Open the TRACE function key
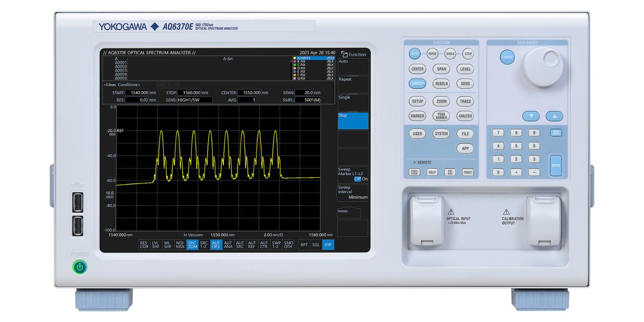Viewport: 644px width, 322px height. click(x=465, y=101)
